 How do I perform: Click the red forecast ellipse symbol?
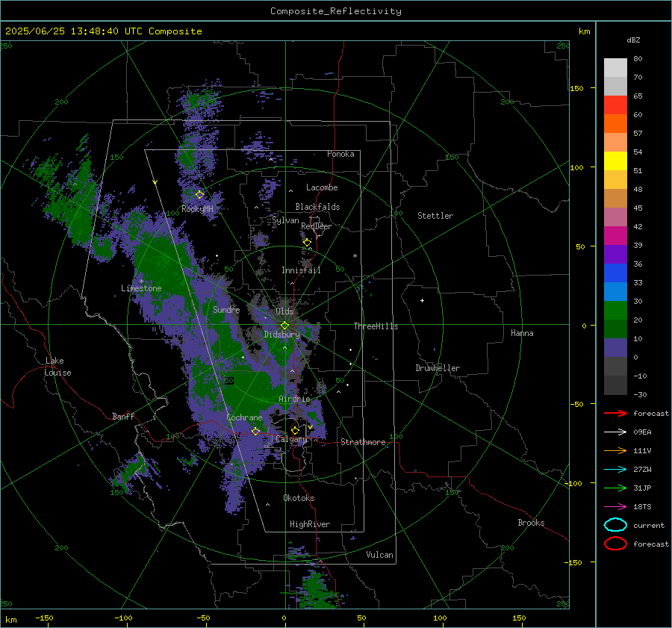click(x=615, y=544)
